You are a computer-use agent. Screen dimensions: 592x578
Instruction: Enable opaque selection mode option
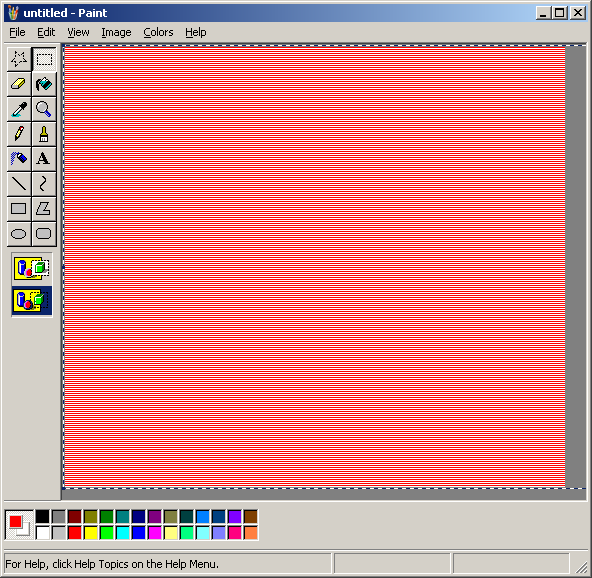[32, 268]
